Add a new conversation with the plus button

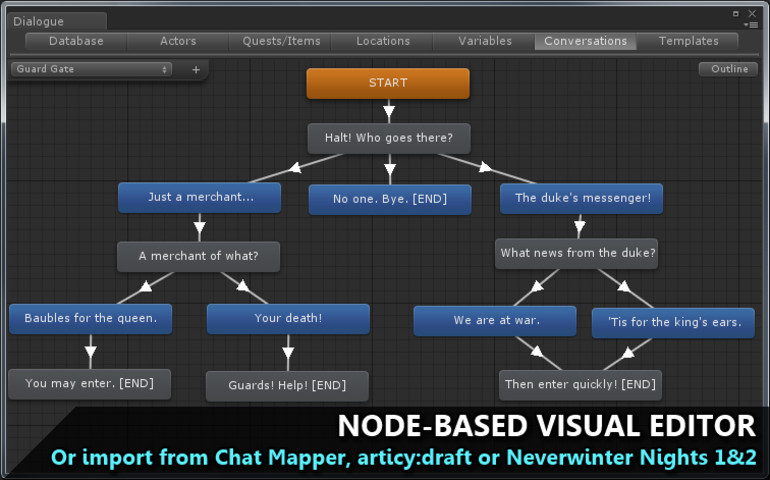(196, 70)
